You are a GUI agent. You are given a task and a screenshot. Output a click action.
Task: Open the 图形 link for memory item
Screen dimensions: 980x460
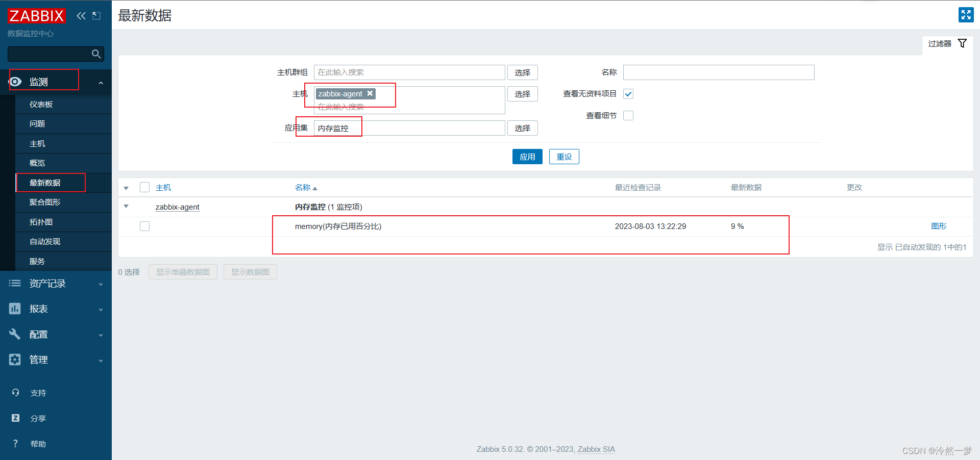click(x=939, y=226)
